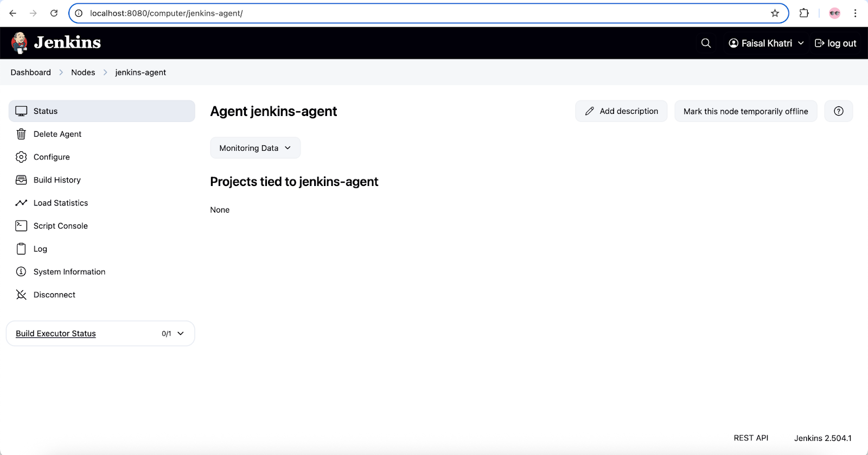The width and height of the screenshot is (868, 455).
Task: Open the help question mark button
Action: (x=839, y=111)
